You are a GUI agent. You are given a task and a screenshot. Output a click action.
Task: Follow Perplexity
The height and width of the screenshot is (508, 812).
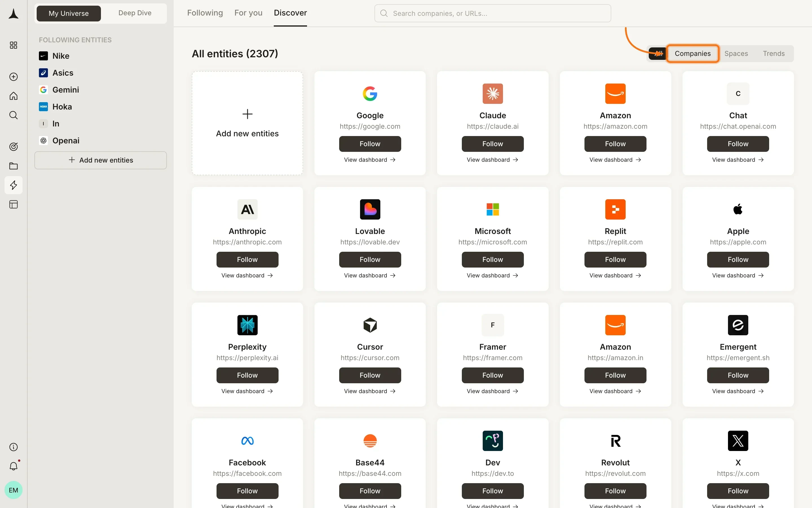[x=247, y=375]
